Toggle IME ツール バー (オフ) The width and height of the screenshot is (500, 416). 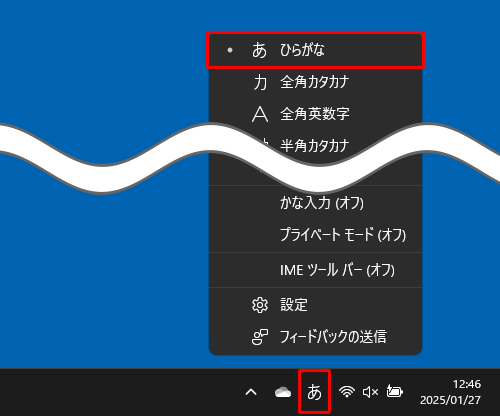tap(315, 270)
